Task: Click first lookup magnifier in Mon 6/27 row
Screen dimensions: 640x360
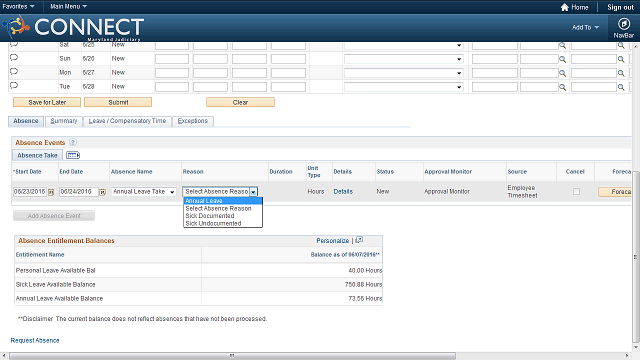Action: tap(562, 73)
